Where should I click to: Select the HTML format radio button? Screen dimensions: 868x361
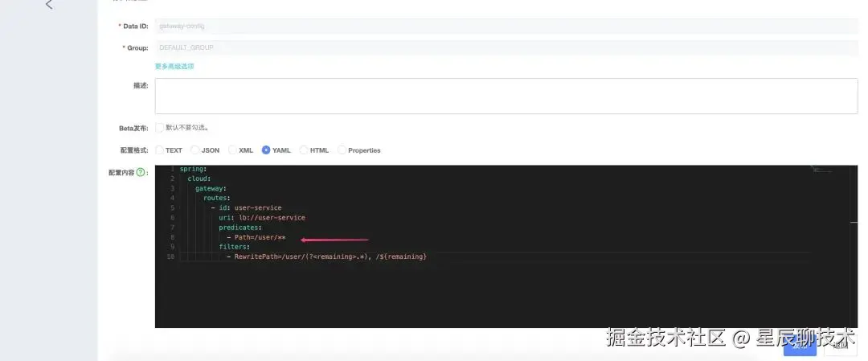click(304, 150)
